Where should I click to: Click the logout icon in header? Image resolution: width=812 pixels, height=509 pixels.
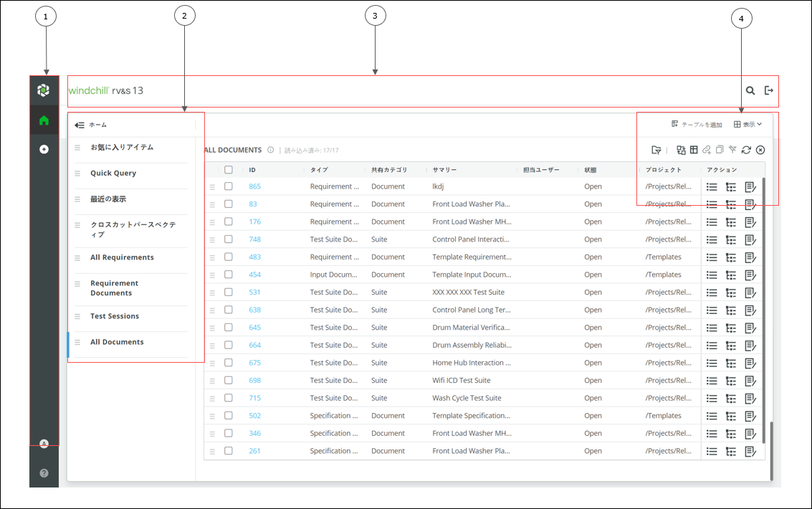(x=769, y=90)
